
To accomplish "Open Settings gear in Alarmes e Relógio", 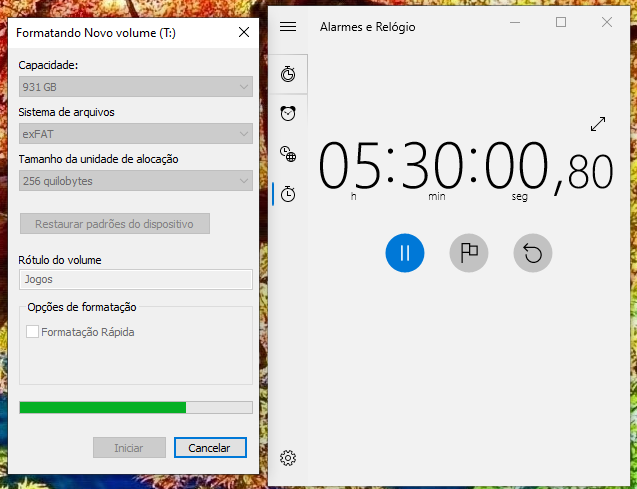I will [288, 458].
